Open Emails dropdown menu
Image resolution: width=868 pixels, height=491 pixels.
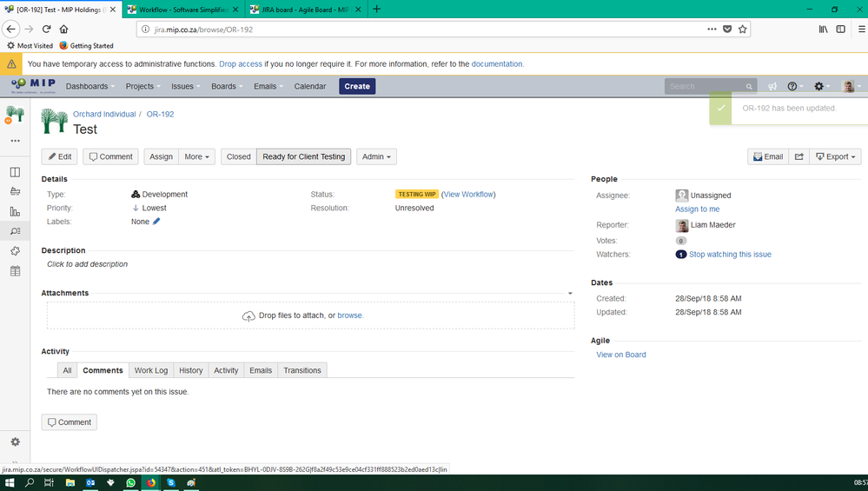[x=268, y=86]
